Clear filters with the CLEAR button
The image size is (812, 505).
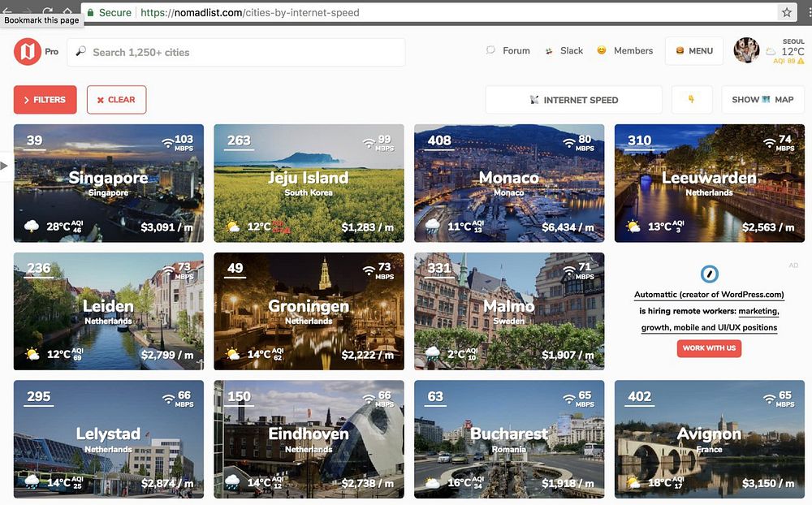pos(116,99)
